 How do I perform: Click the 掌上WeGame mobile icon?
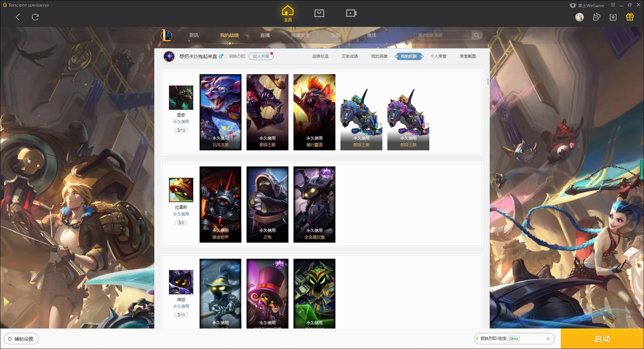(573, 5)
